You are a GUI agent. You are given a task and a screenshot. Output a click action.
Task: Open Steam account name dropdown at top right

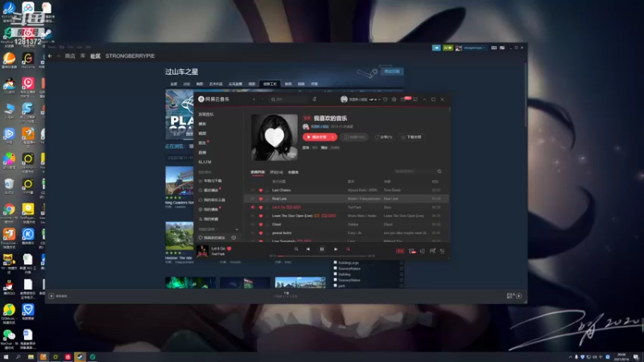coord(474,48)
